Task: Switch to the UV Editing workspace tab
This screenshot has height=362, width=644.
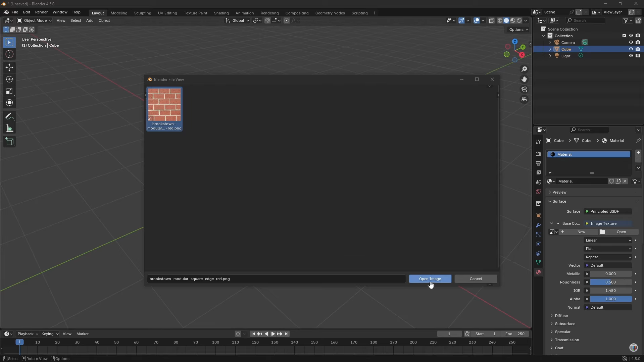Action: tap(167, 13)
